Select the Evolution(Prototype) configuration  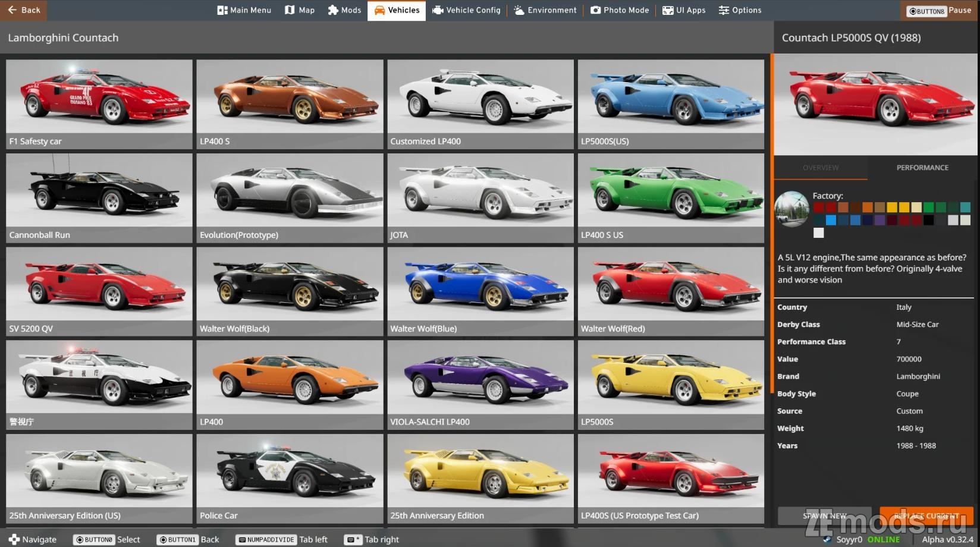[x=290, y=198]
